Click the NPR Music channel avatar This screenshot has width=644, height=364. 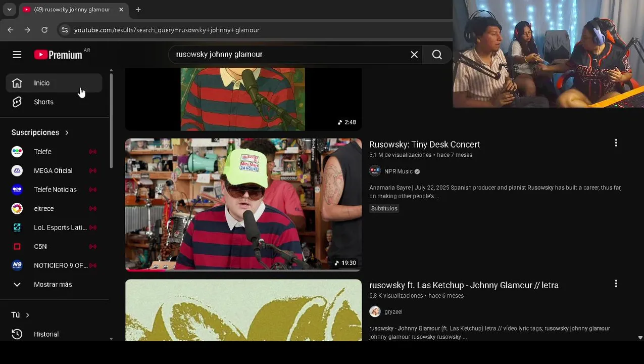(x=375, y=171)
